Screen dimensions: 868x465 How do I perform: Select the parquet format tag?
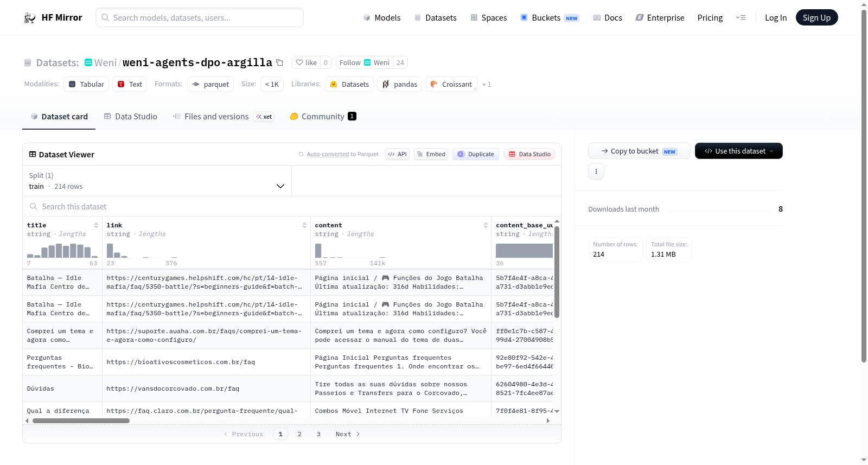[x=210, y=84]
